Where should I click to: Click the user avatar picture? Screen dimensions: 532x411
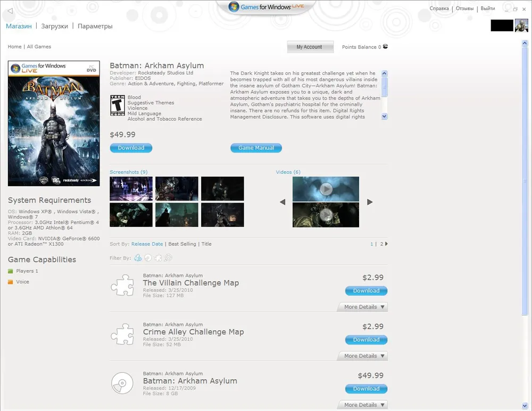(x=521, y=25)
